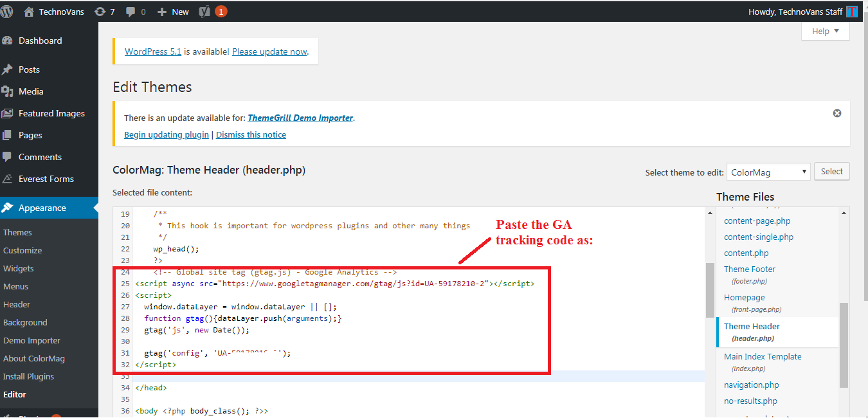The height and width of the screenshot is (418, 868).
Task: Select the Everest Forms sidebar item
Action: click(x=43, y=178)
